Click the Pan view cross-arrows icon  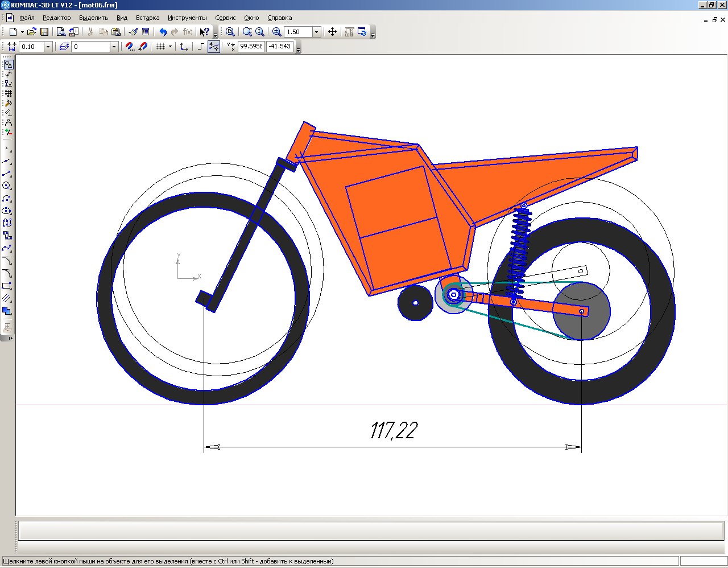[332, 32]
